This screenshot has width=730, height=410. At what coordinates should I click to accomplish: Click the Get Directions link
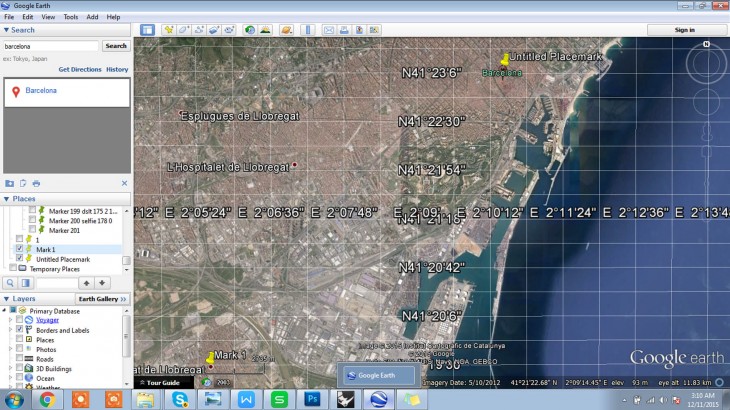coord(79,70)
